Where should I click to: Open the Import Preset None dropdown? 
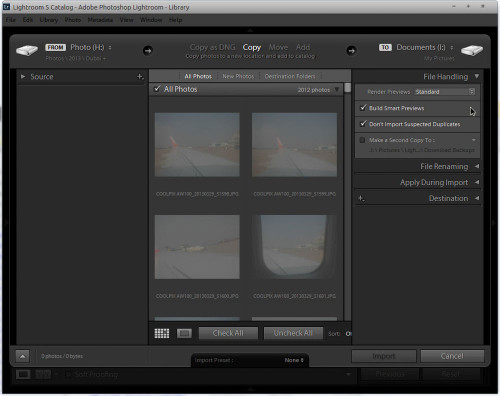294,360
